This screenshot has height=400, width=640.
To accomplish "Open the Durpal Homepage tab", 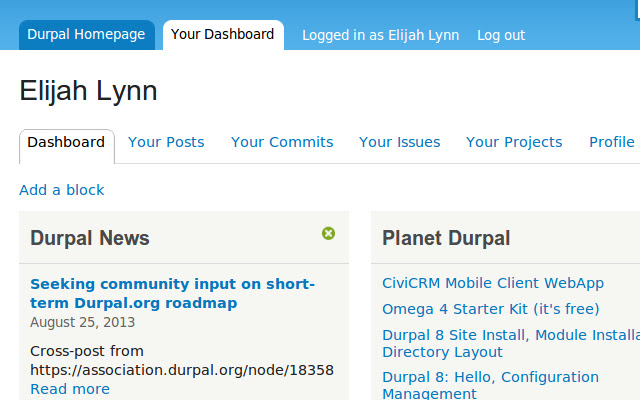I will [87, 35].
